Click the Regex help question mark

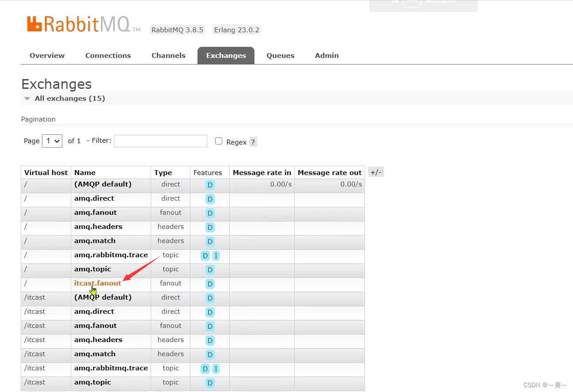click(x=253, y=142)
